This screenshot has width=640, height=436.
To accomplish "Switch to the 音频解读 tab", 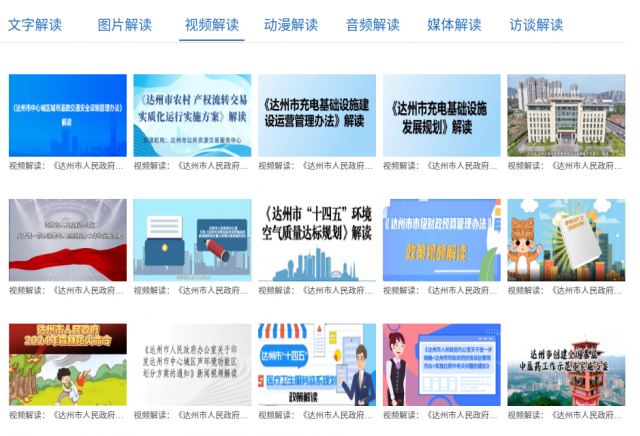I will coord(373,24).
